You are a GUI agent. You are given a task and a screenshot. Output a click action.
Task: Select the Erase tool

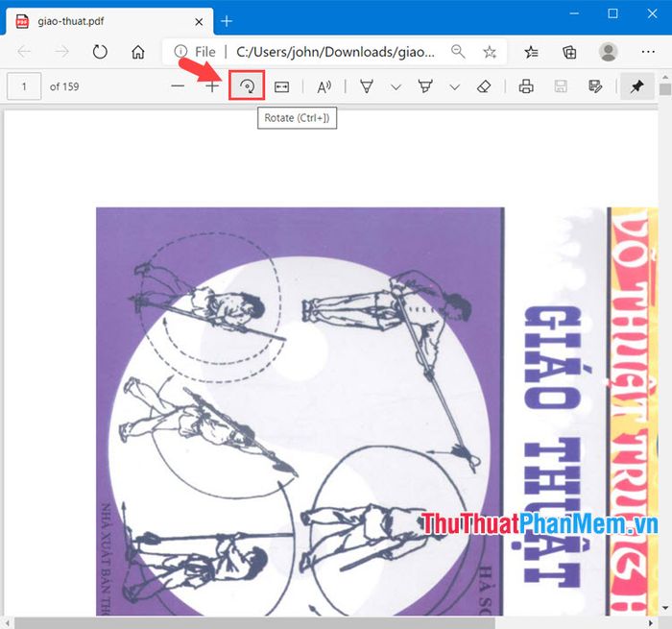point(484,86)
